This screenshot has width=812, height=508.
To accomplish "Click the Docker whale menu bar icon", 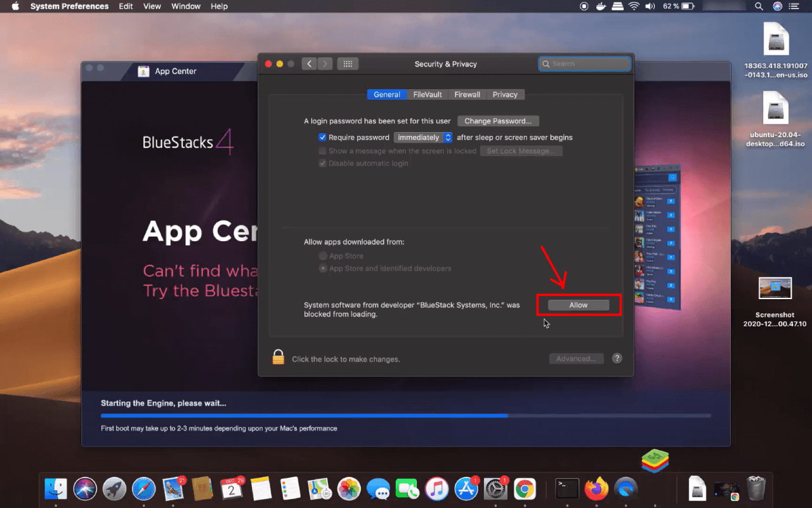I will pyautogui.click(x=601, y=6).
